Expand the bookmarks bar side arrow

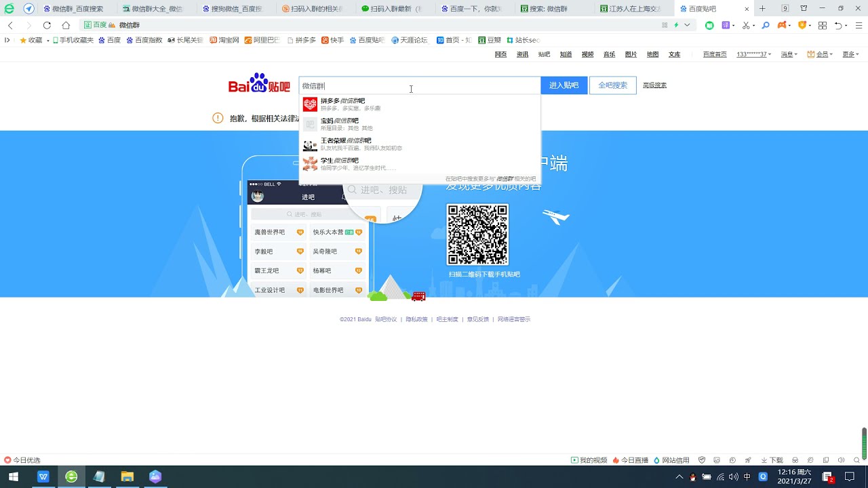coord(7,40)
